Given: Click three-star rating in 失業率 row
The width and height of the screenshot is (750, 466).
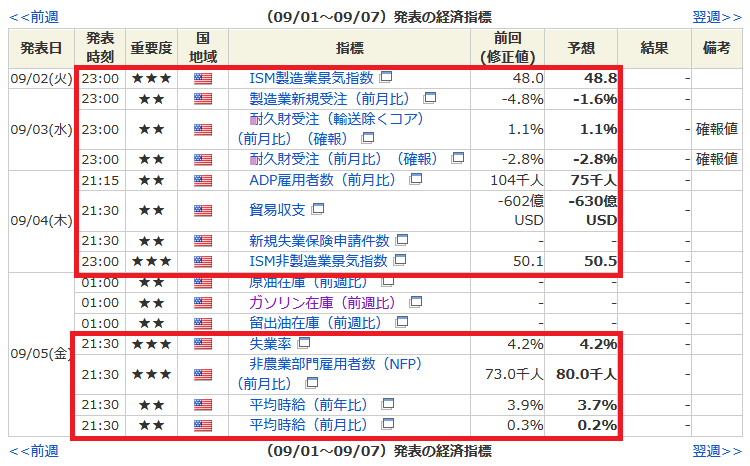Looking at the screenshot, I should pos(151,344).
